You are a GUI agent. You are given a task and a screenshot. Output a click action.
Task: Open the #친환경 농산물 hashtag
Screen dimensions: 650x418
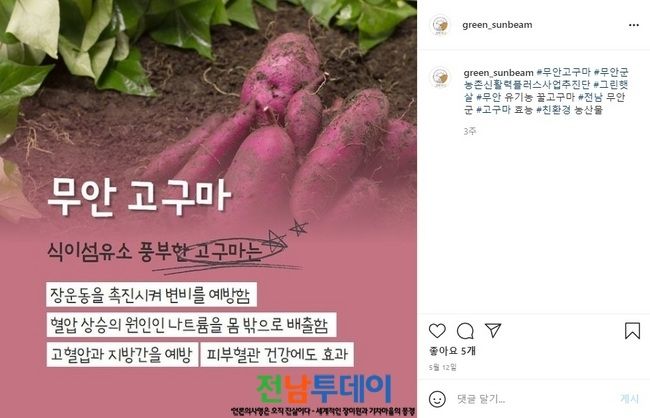570,109
